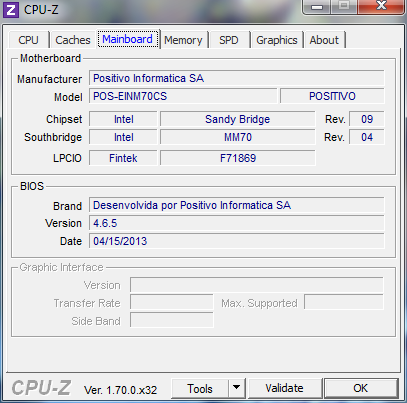Close the CPU-Z window
The image size is (407, 403).
(381, 7)
